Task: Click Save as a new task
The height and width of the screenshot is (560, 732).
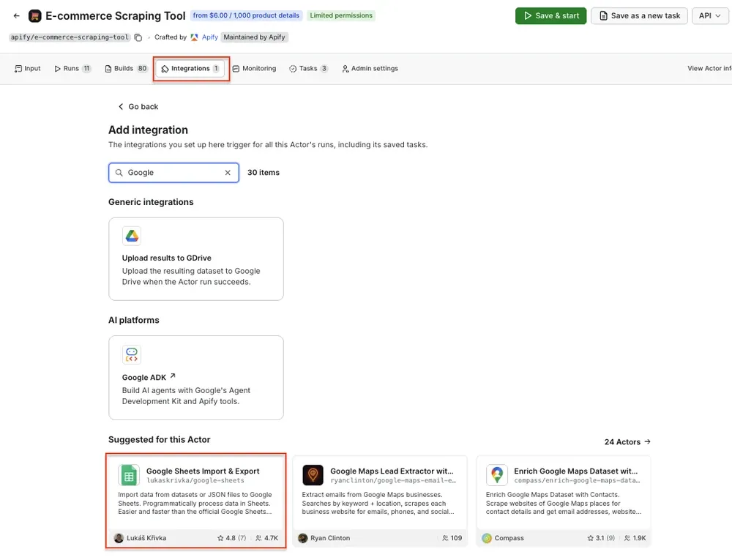Action: point(639,16)
